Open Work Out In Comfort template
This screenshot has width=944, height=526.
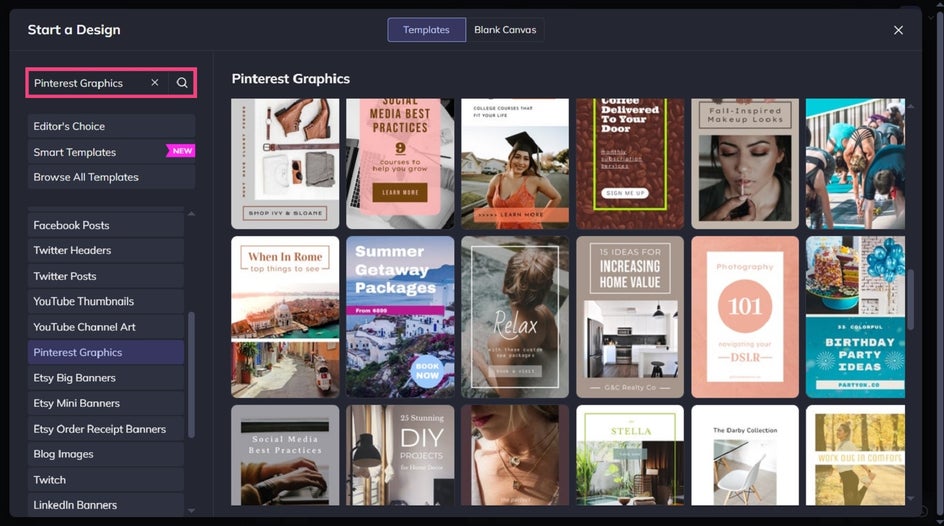(x=856, y=455)
